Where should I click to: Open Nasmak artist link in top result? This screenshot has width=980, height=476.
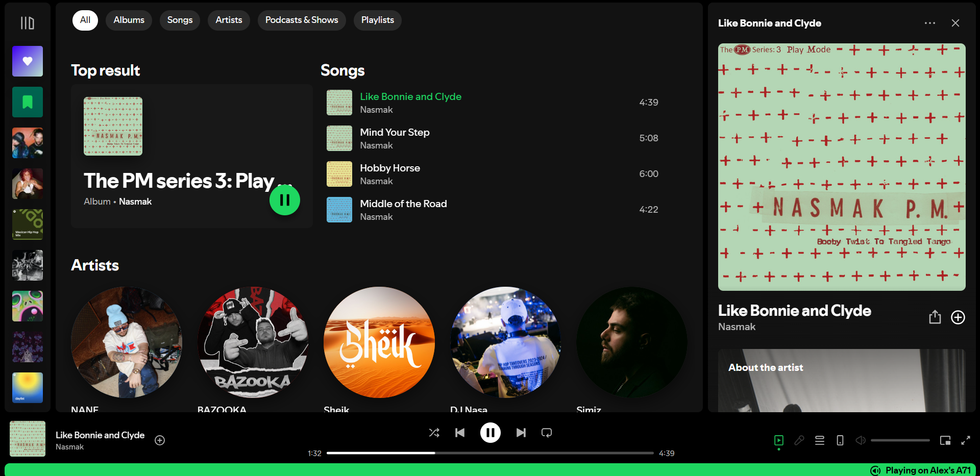[x=135, y=202]
